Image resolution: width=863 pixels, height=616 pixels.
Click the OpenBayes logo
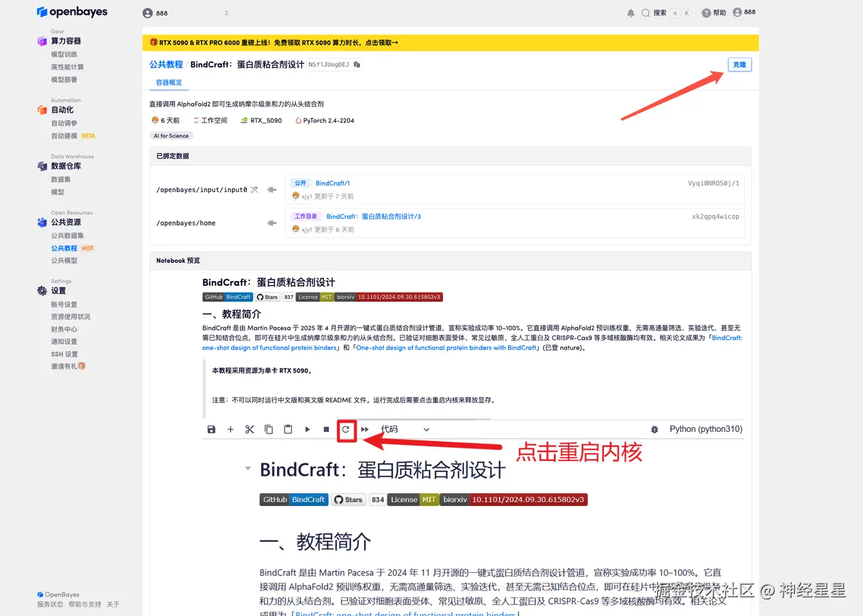(71, 12)
